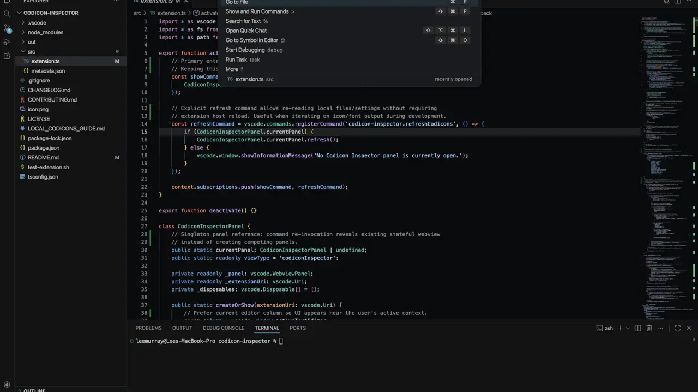Image resolution: width=698 pixels, height=392 pixels.
Task: Open Source Control view in activity bar
Action: click(7, 28)
